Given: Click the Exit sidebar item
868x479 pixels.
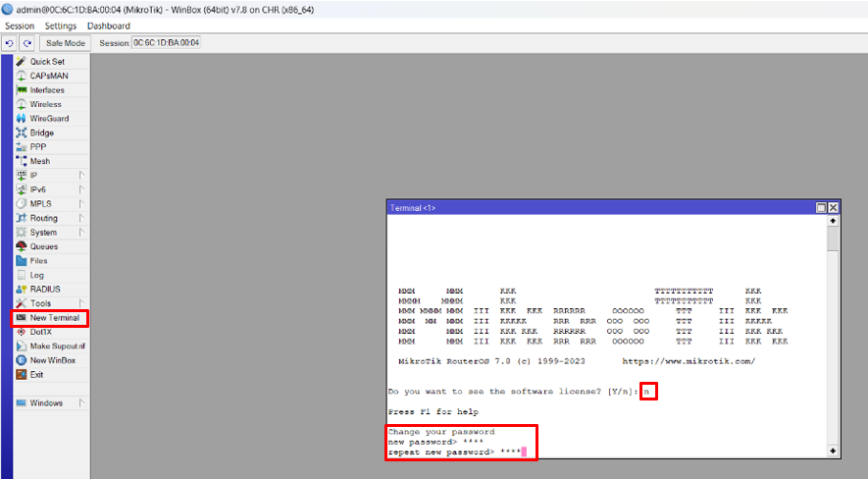Looking at the screenshot, I should pos(36,375).
